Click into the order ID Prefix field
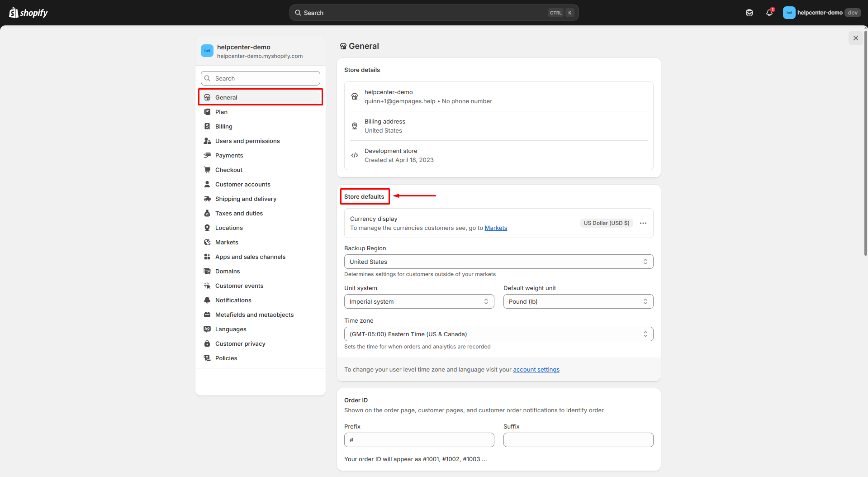The height and width of the screenshot is (477, 868). (x=419, y=440)
